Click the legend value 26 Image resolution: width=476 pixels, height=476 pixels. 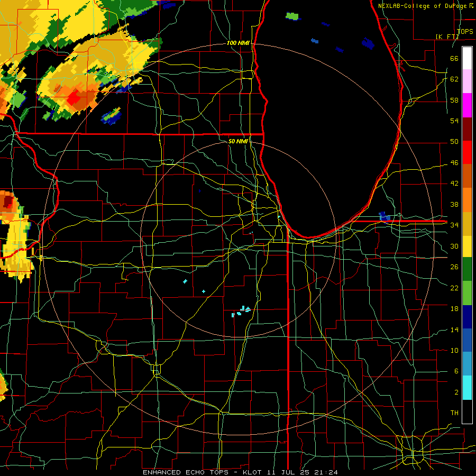[454, 267]
